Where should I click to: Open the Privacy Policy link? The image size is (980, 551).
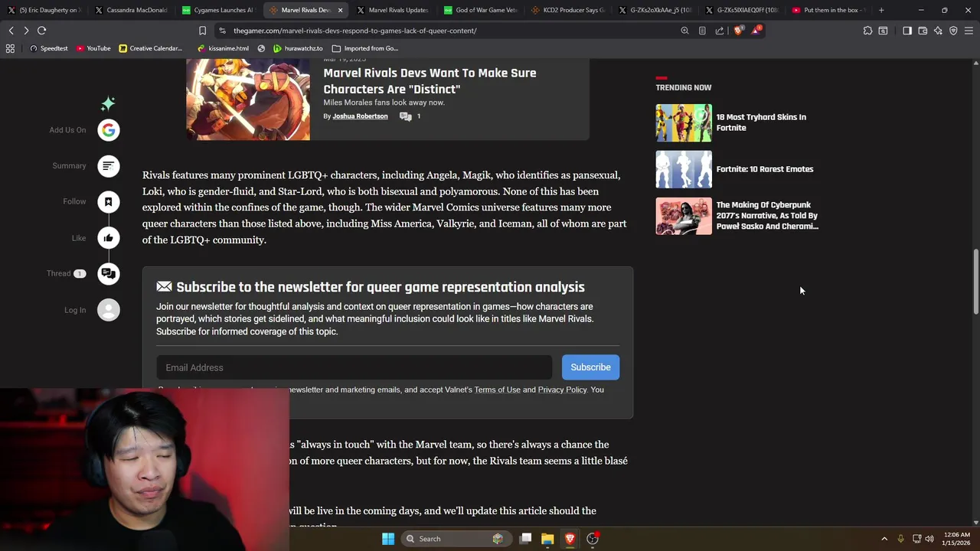tap(562, 390)
